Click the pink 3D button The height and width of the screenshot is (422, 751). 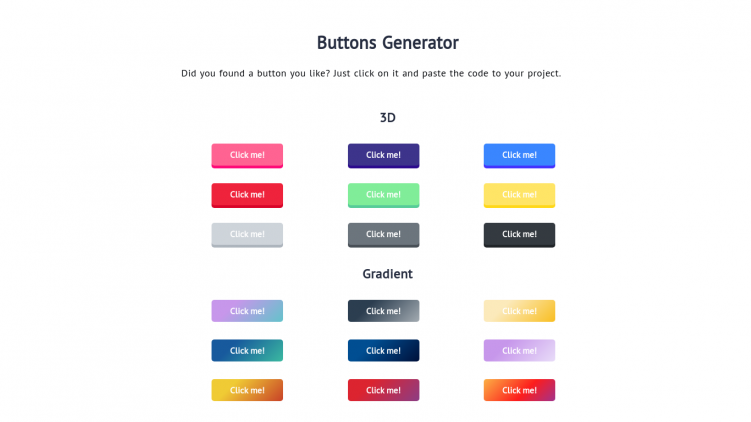click(247, 155)
